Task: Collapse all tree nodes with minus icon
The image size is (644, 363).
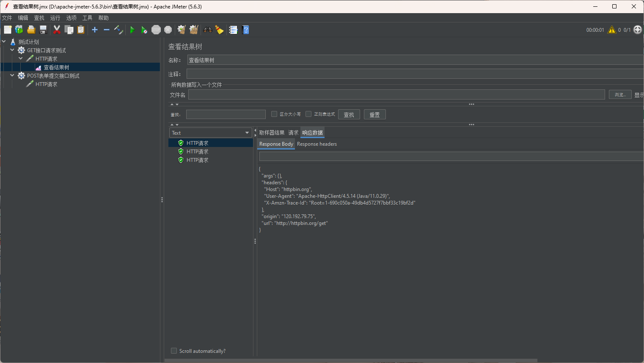Action: 107,30
